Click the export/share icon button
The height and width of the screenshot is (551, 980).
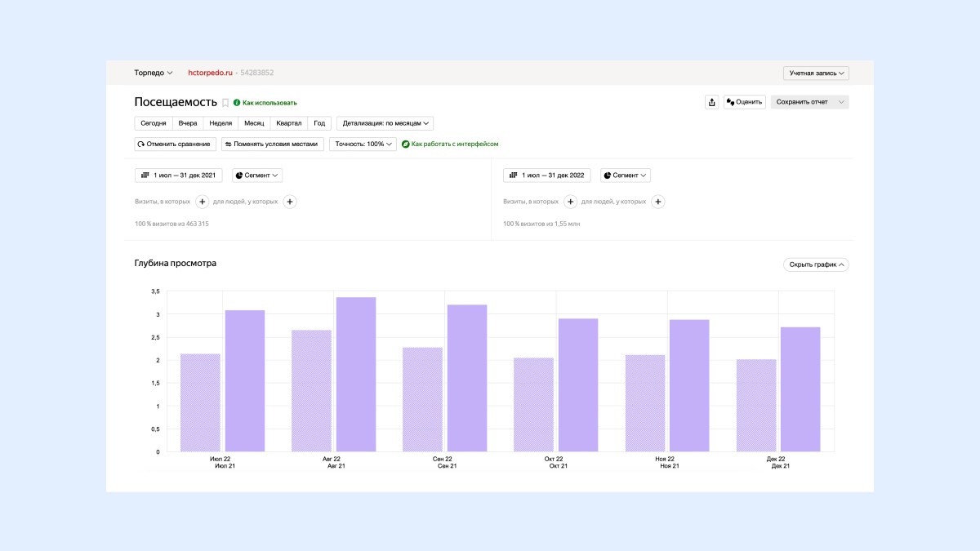tap(712, 102)
